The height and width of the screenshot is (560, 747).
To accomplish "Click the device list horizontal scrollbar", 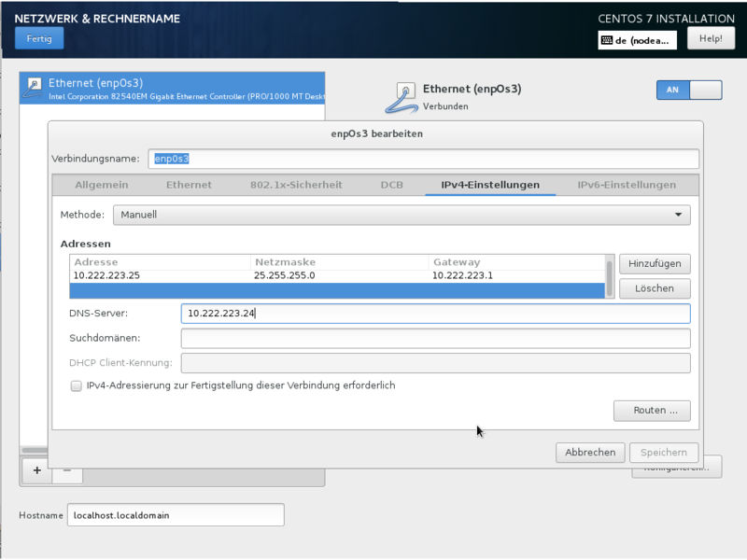I will 35,450.
